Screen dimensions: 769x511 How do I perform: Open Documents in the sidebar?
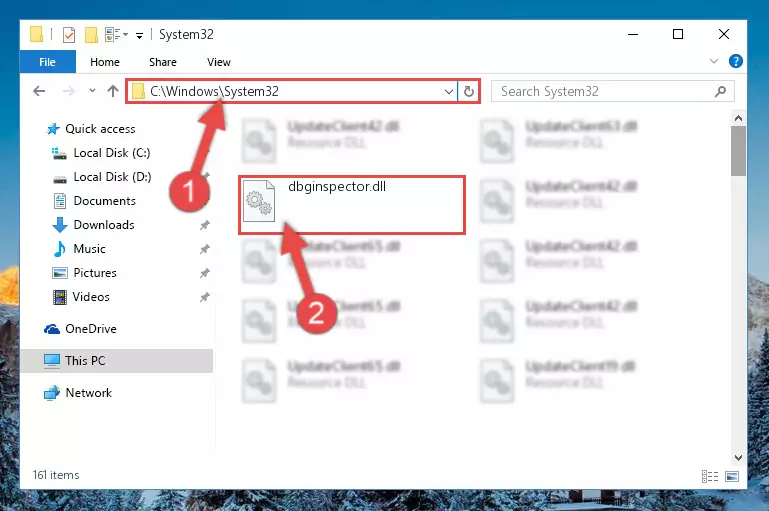tap(104, 201)
